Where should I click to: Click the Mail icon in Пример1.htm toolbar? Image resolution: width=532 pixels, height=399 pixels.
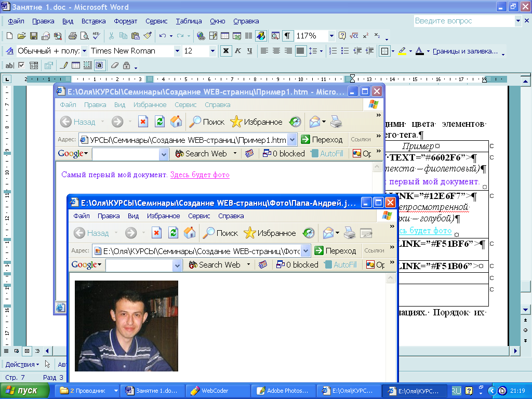tap(315, 122)
